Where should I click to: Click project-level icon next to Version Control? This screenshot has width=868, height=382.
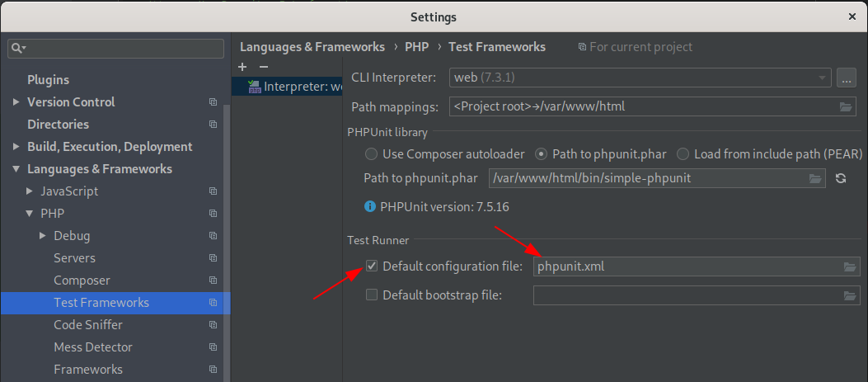(213, 102)
